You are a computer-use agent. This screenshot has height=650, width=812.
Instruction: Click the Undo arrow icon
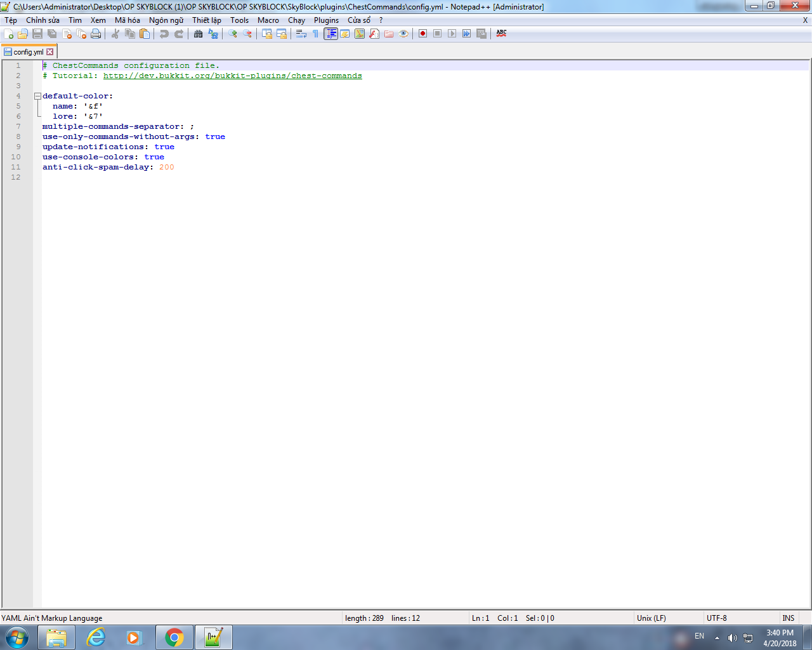pyautogui.click(x=164, y=34)
